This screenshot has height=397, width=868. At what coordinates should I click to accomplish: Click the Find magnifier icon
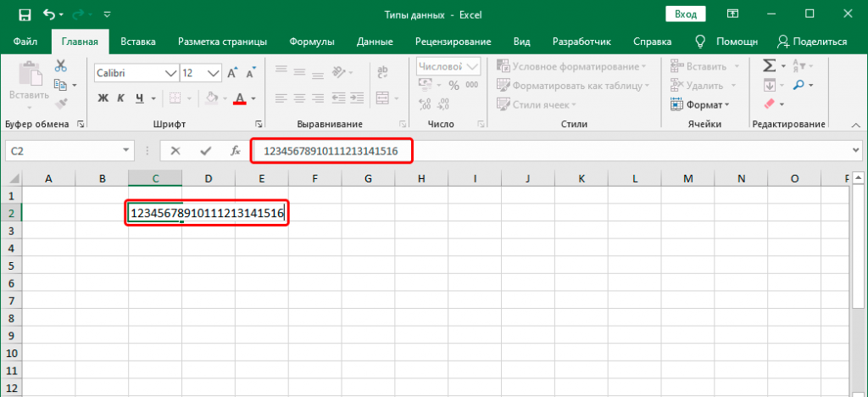[x=798, y=85]
